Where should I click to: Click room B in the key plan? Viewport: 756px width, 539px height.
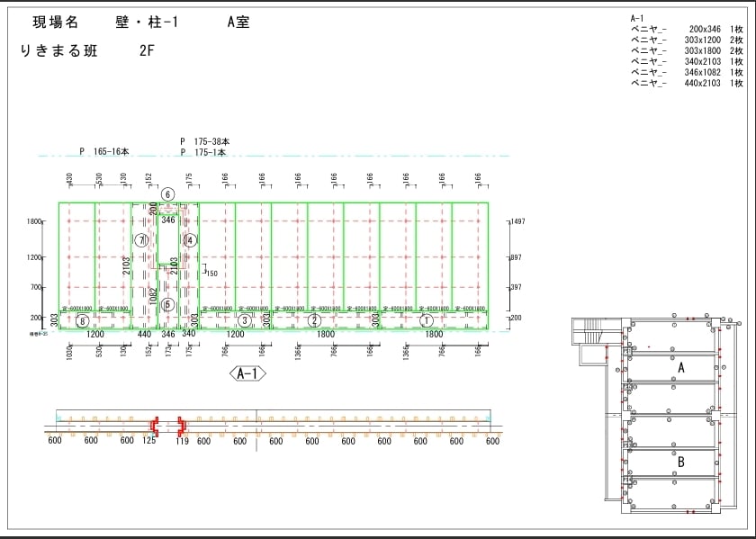pyautogui.click(x=680, y=462)
